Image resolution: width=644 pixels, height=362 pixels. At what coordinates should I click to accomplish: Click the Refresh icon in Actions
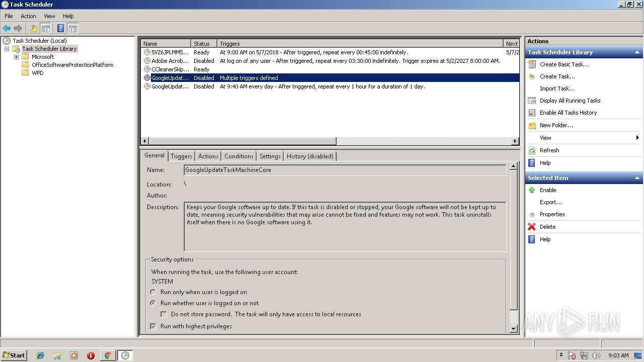click(532, 150)
